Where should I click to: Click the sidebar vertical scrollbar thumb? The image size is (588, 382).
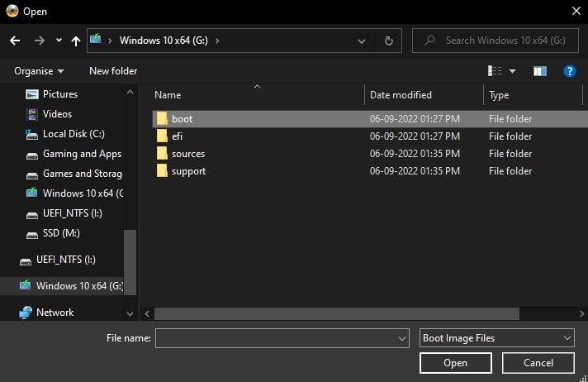[130, 262]
